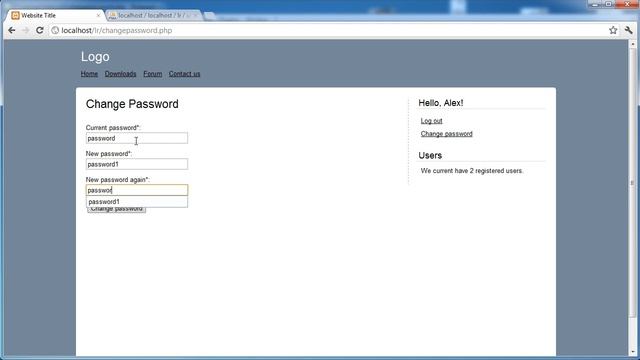Image resolution: width=640 pixels, height=360 pixels.
Task: Click the page scrollbar up arrow
Action: coord(633,44)
